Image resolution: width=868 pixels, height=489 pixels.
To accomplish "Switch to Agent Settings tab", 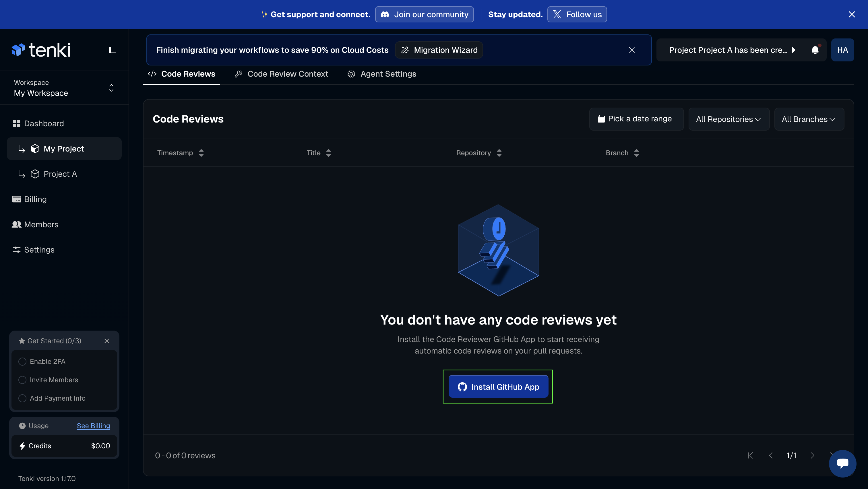I will 382,74.
